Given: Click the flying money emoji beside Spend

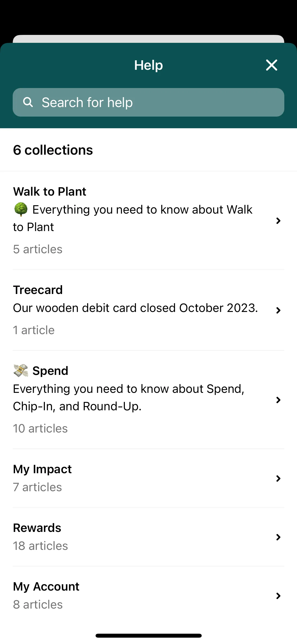Looking at the screenshot, I should click(x=21, y=370).
